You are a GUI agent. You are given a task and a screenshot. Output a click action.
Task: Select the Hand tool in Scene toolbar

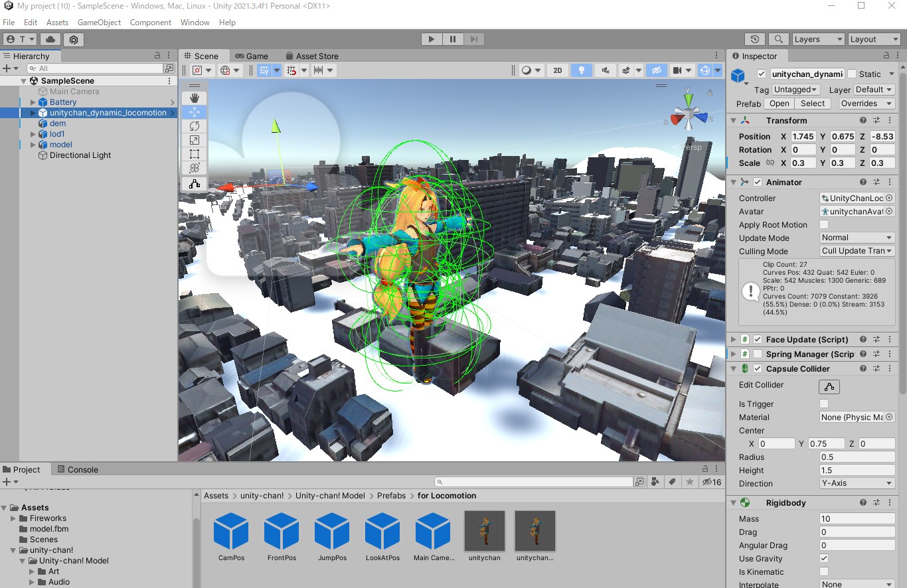(x=194, y=98)
